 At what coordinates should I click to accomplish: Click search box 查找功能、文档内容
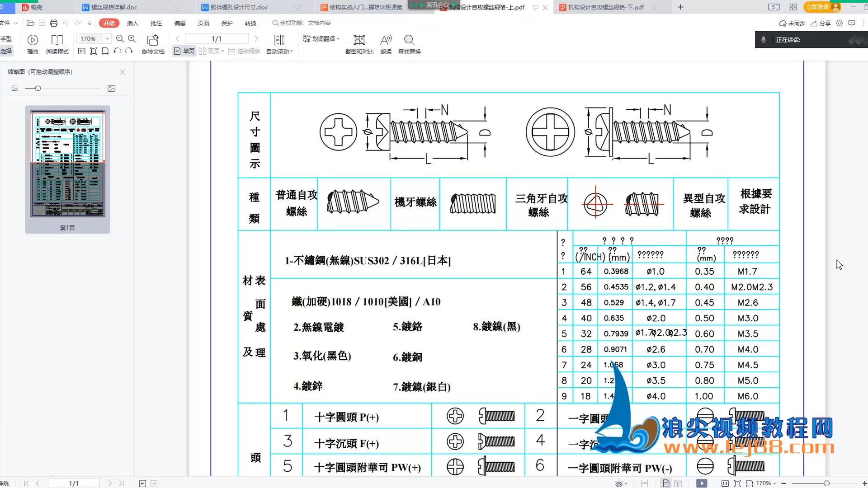tap(302, 23)
